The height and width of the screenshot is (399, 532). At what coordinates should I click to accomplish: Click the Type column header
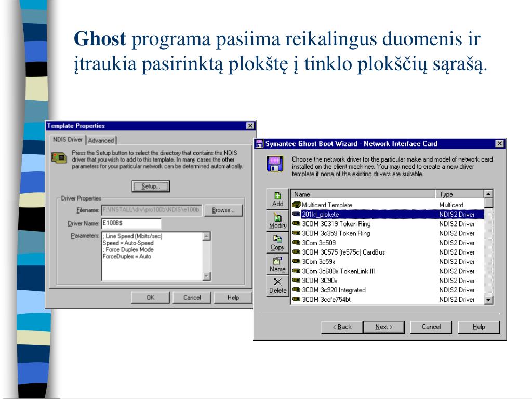[460, 194]
